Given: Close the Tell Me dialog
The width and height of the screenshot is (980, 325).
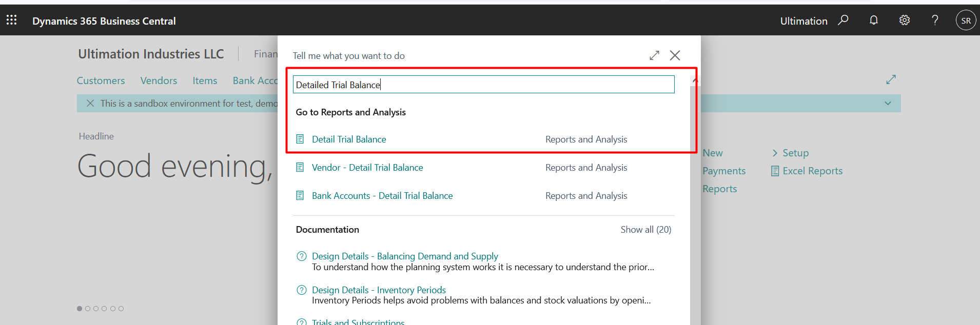Looking at the screenshot, I should tap(675, 55).
